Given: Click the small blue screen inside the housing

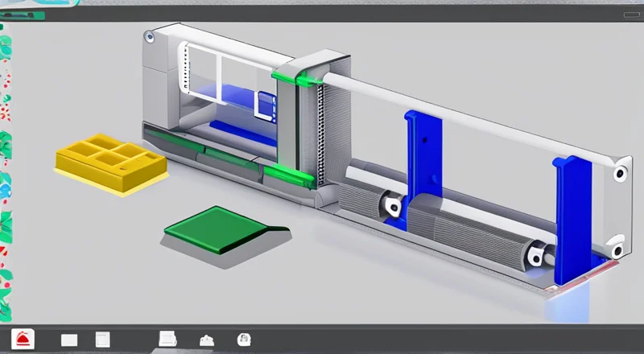Looking at the screenshot, I should click(x=266, y=105).
